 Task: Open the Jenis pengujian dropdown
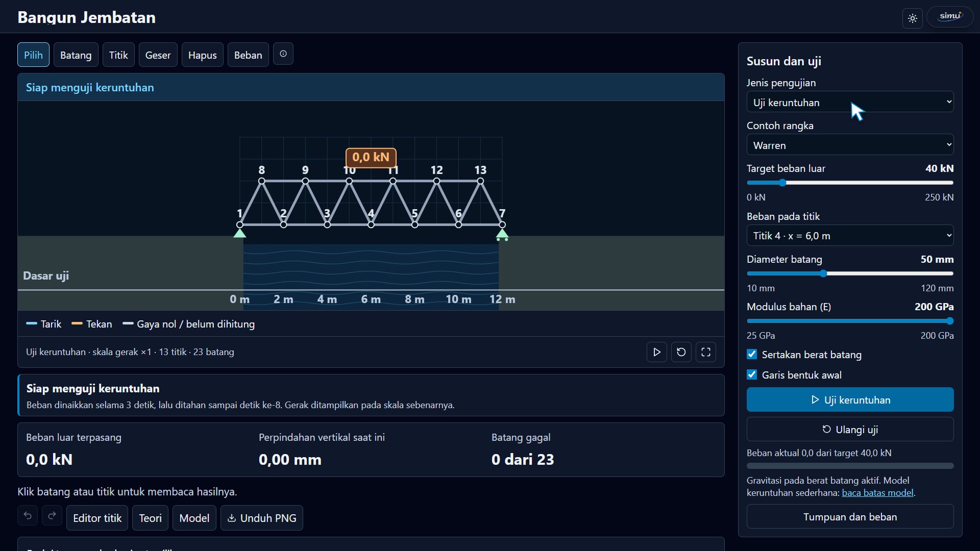pos(850,102)
